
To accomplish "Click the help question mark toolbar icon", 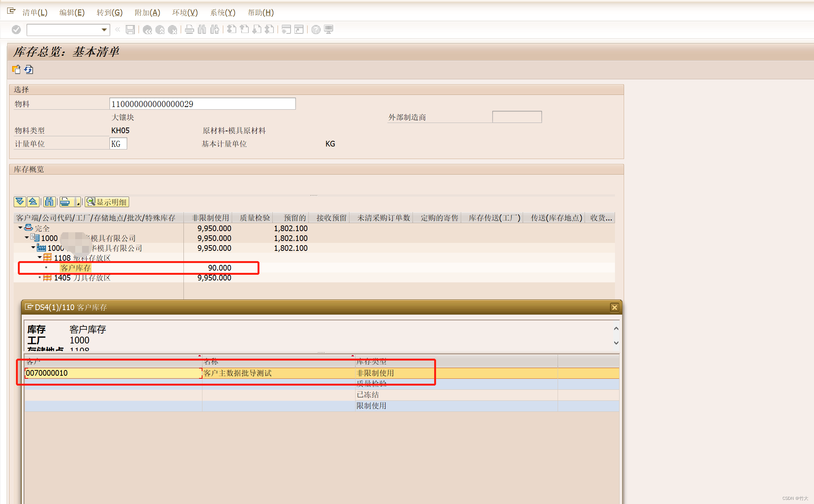I will click(x=316, y=30).
